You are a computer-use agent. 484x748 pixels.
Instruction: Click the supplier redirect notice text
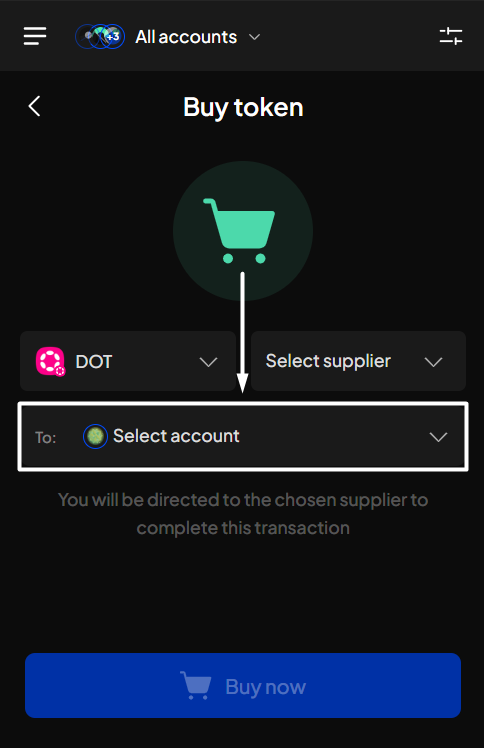(x=243, y=514)
